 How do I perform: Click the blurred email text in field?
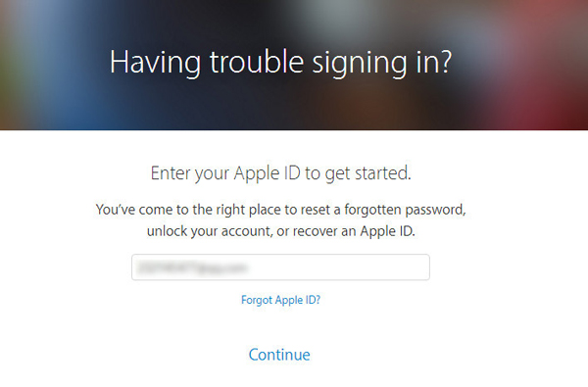pos(192,268)
